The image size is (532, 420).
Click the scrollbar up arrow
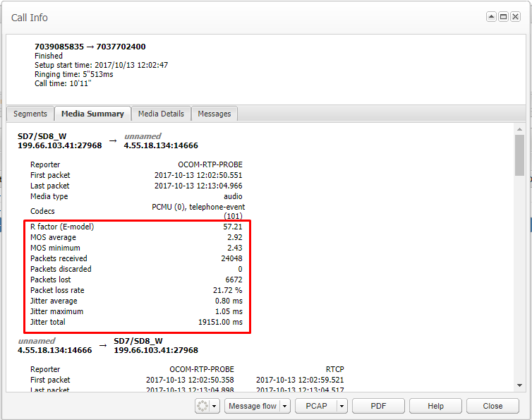coord(519,130)
